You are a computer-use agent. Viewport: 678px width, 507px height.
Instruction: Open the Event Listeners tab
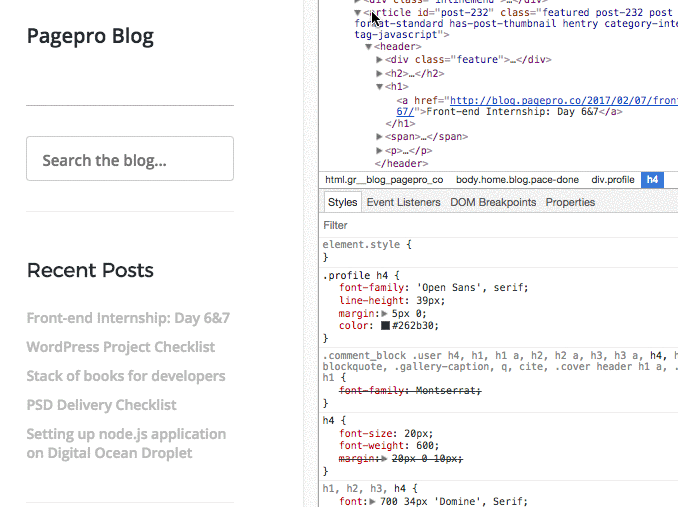click(403, 202)
